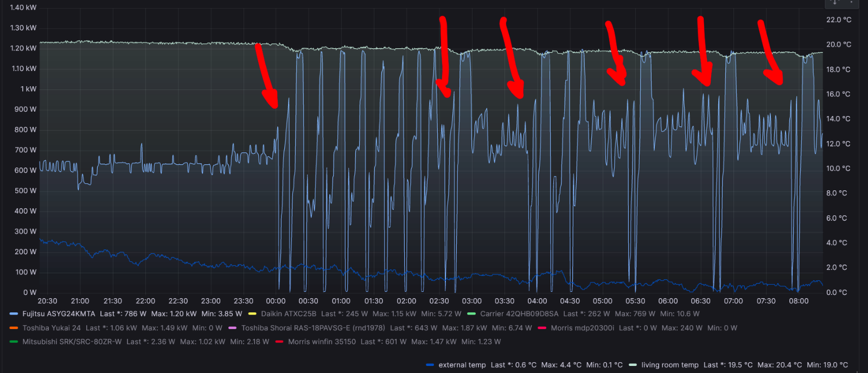
Task: Open the blue external temp color swatch
Action: pyautogui.click(x=430, y=365)
